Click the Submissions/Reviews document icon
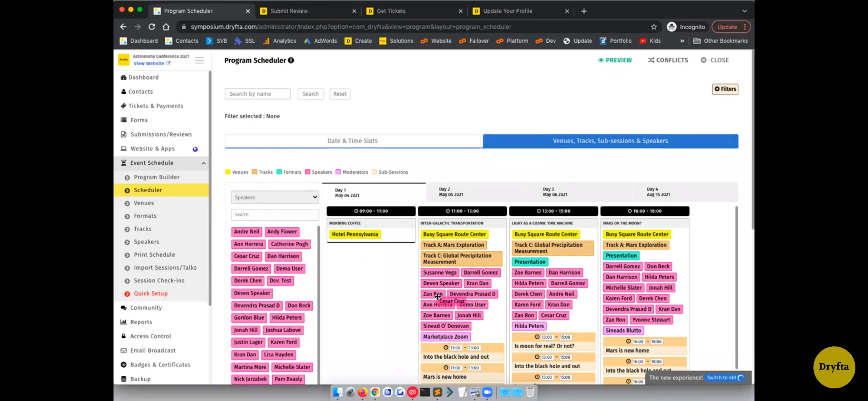Image resolution: width=868 pixels, height=401 pixels. 124,134
